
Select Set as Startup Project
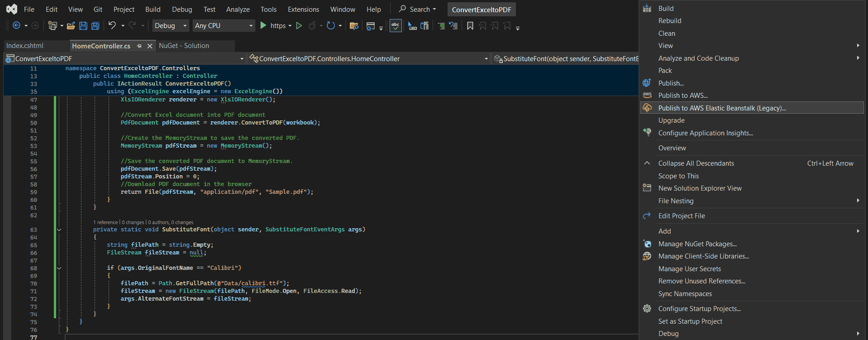752,321
